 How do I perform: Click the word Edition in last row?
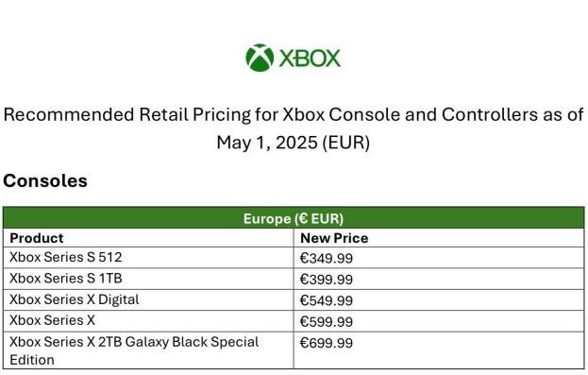click(32, 360)
